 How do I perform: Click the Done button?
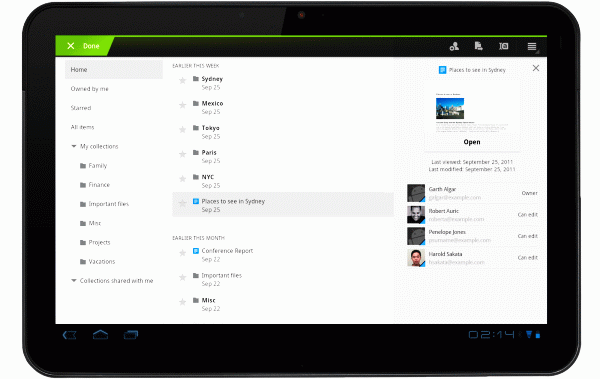(x=84, y=46)
